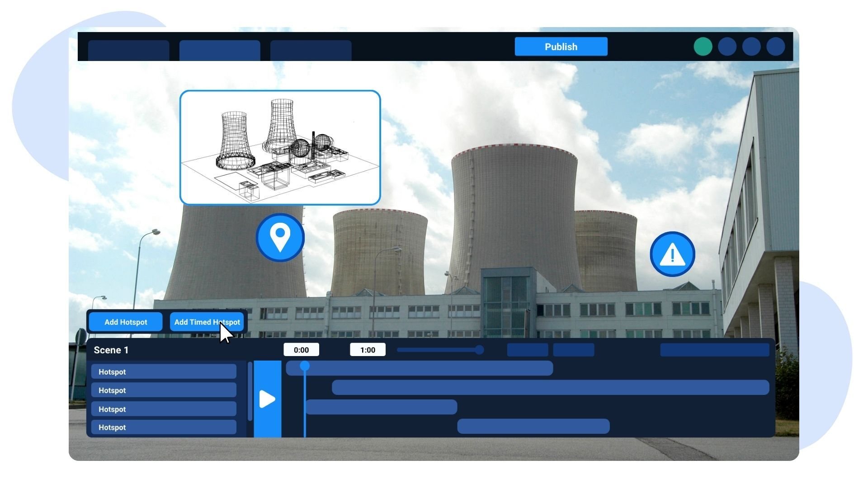This screenshot has width=868, height=488.
Task: Click the Publish button
Action: (561, 47)
